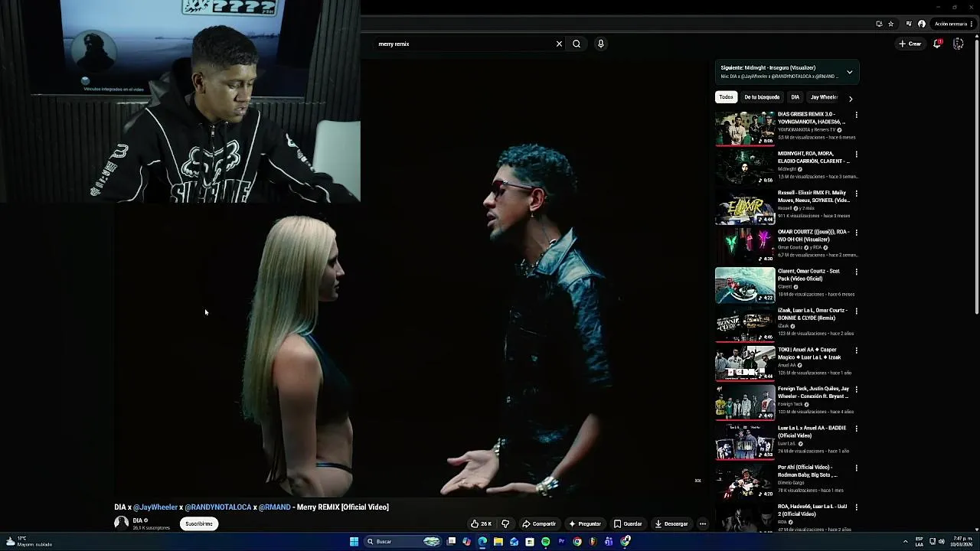Open options menu for Rxssell Elixir RMX video
Image resolution: width=980 pixels, height=551 pixels.
856,194
